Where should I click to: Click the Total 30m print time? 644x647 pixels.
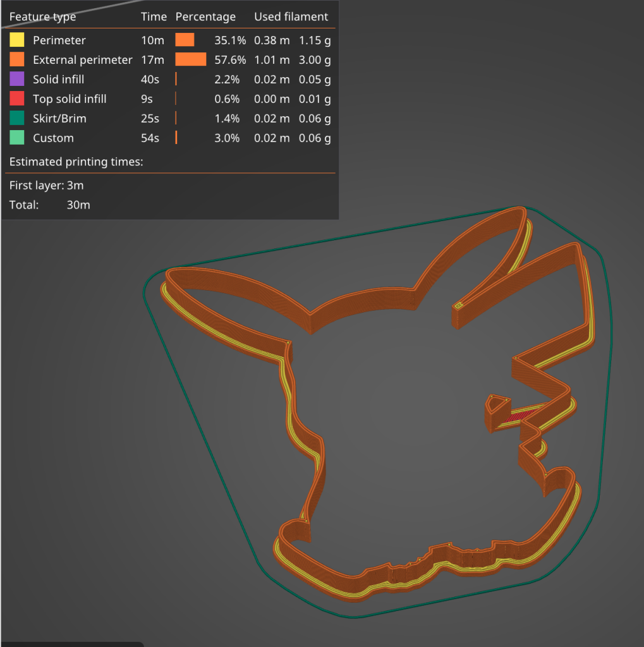pyautogui.click(x=49, y=205)
